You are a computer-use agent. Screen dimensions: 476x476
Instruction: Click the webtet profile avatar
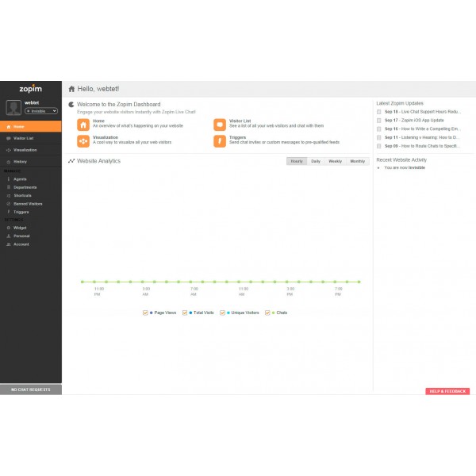tap(13, 107)
